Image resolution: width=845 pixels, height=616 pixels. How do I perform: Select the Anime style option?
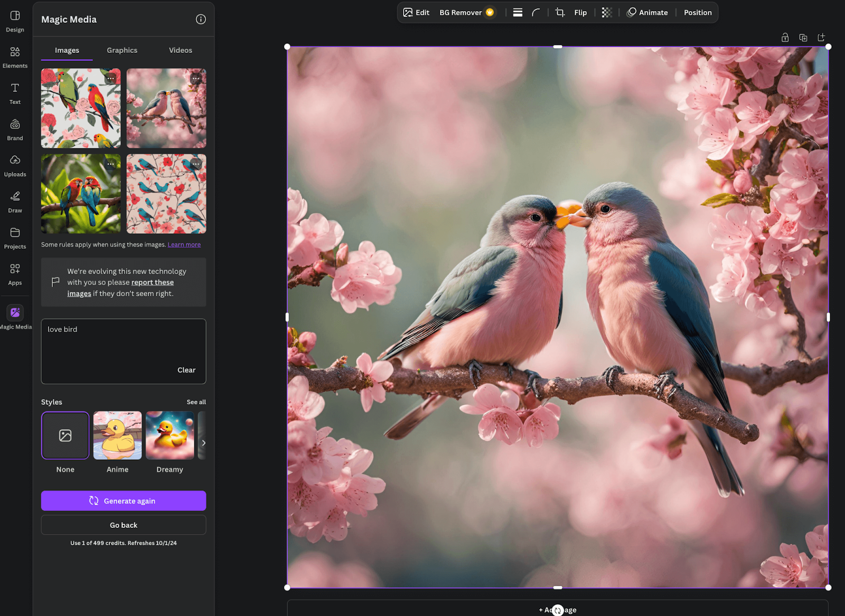(117, 435)
